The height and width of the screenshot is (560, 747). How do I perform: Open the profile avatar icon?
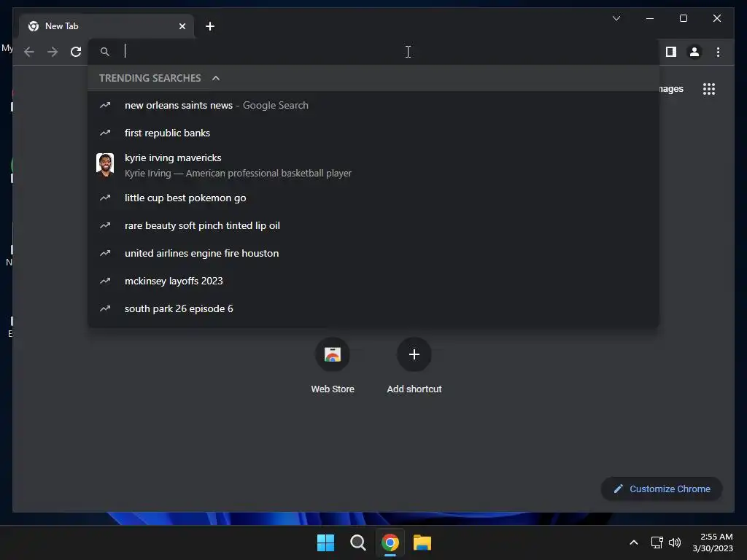694,52
